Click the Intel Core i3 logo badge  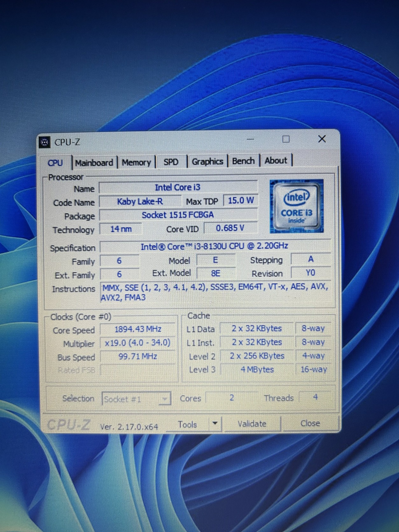click(297, 206)
